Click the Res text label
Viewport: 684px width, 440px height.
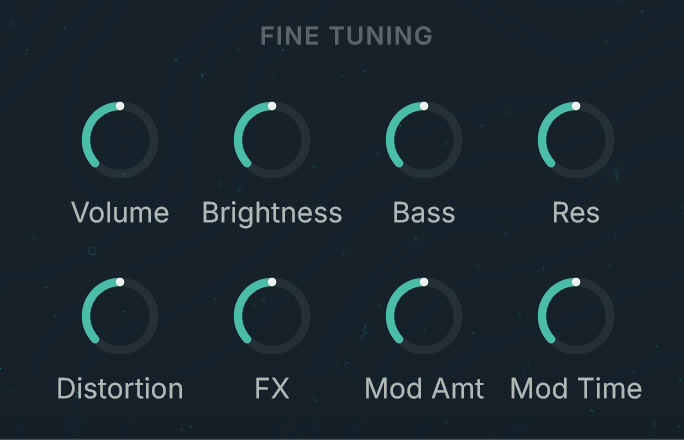(576, 213)
